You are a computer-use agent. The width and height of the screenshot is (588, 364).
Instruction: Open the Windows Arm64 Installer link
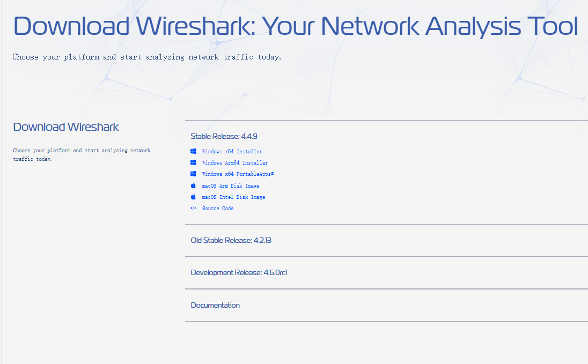(234, 163)
